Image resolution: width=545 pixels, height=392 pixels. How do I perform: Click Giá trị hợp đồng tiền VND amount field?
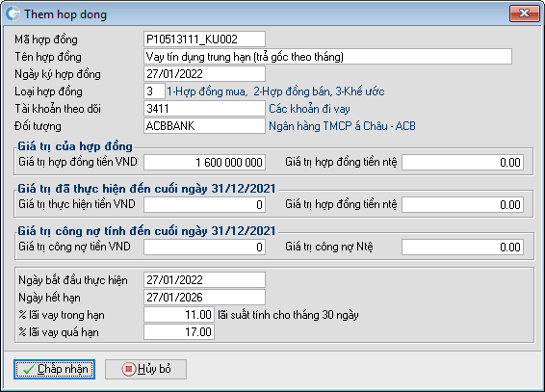point(204,163)
